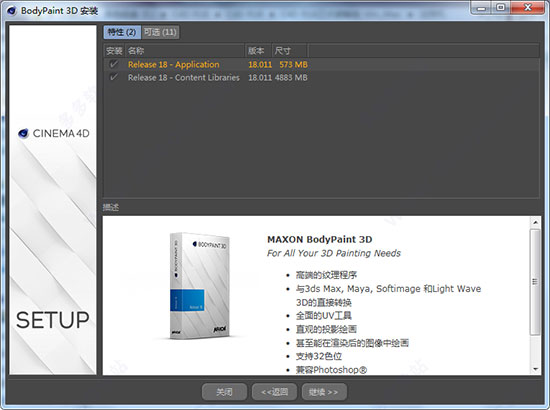Click the description scrollbar up arrow
550x410 pixels.
(535, 222)
